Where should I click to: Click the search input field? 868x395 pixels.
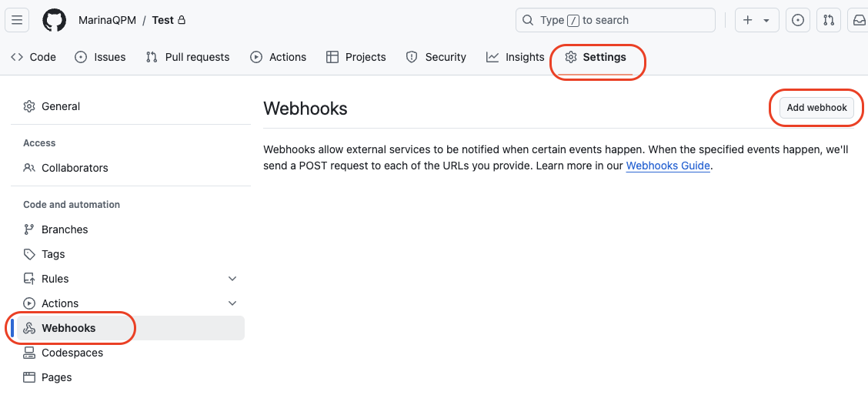tap(615, 20)
